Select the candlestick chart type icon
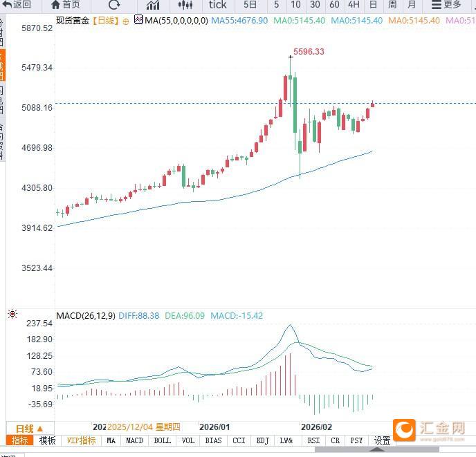Image resolution: width=476 pixels, height=457 pixels. coord(185,5)
